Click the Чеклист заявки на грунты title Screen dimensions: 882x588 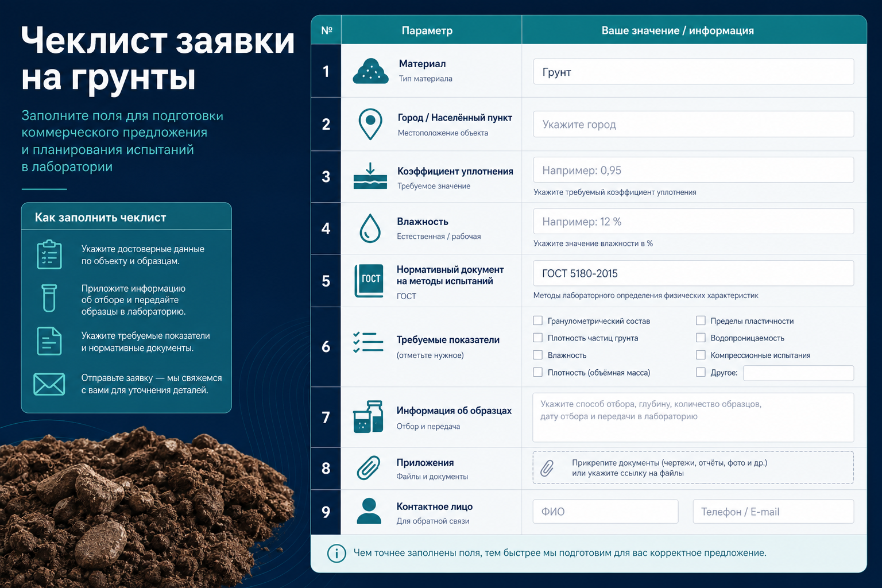tap(158, 59)
